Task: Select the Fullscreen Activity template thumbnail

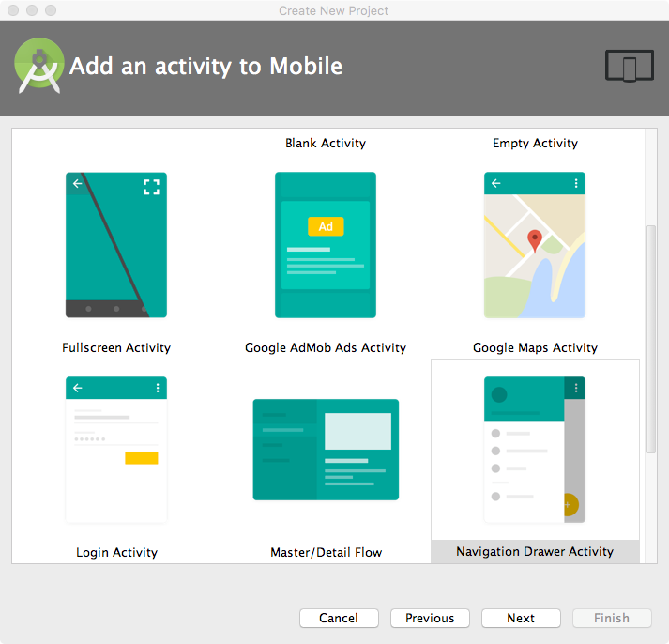Action: pos(116,245)
